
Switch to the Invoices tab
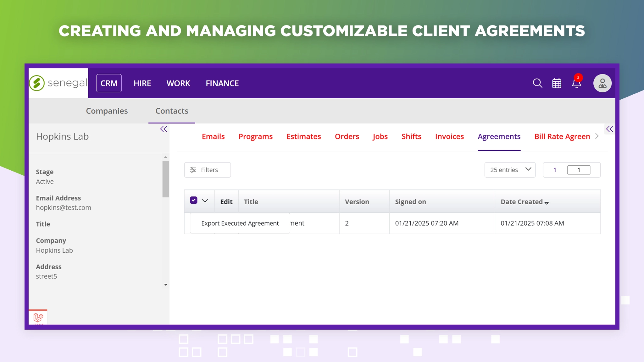pos(449,137)
